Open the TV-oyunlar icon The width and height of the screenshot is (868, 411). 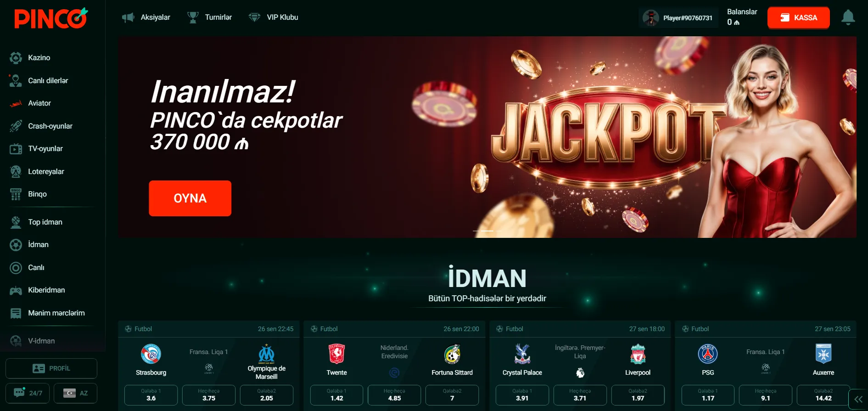(x=16, y=149)
